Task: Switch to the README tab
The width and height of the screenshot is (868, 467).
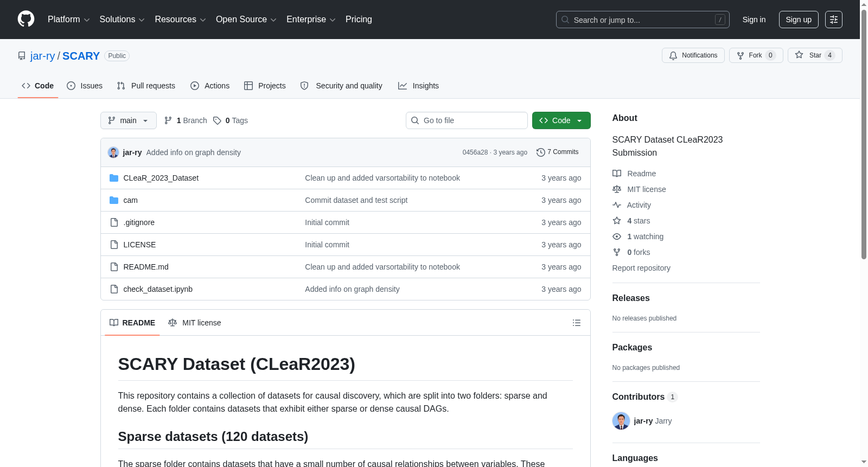Action: tap(132, 323)
